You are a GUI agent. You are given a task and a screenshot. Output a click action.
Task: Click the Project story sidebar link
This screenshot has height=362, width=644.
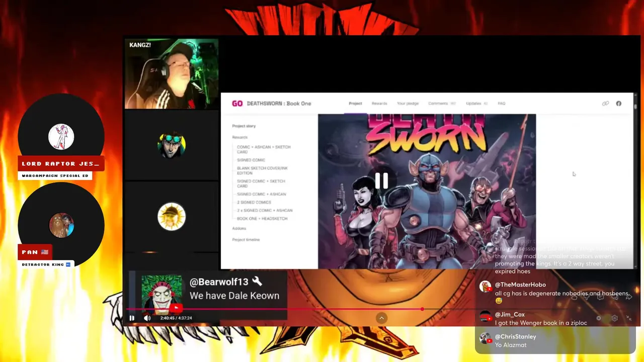pos(244,126)
